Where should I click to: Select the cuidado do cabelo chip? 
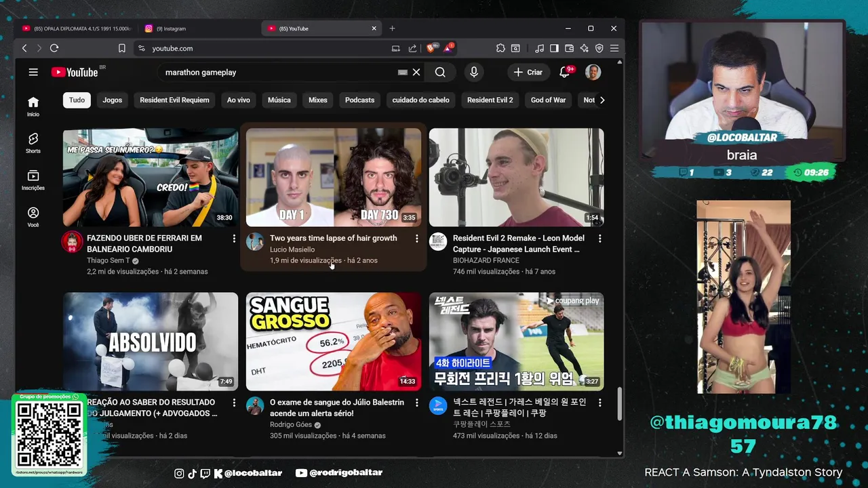click(x=420, y=100)
